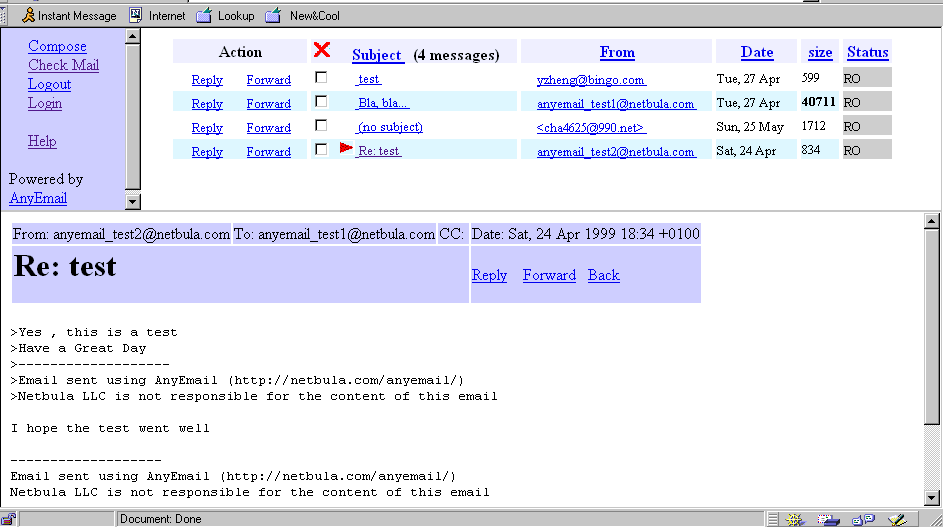Reply to the '(no subject)' message
The image size is (943, 527).
pyautogui.click(x=207, y=128)
